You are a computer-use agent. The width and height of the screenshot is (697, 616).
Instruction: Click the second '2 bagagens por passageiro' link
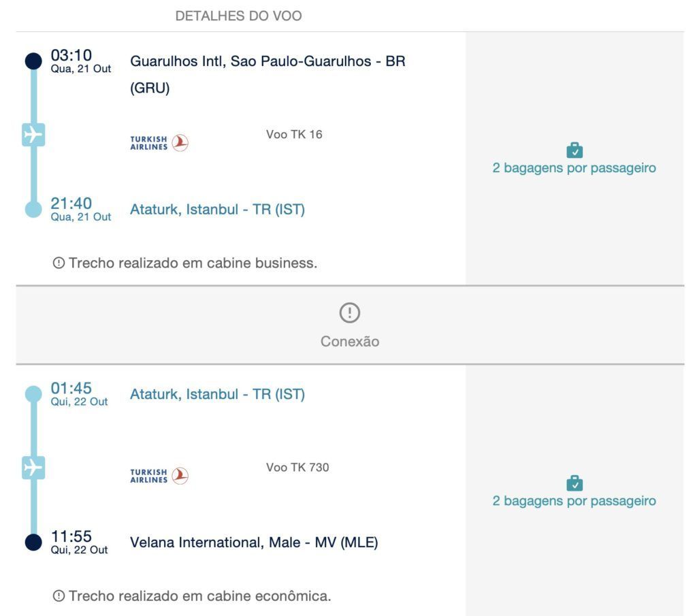[x=574, y=500]
